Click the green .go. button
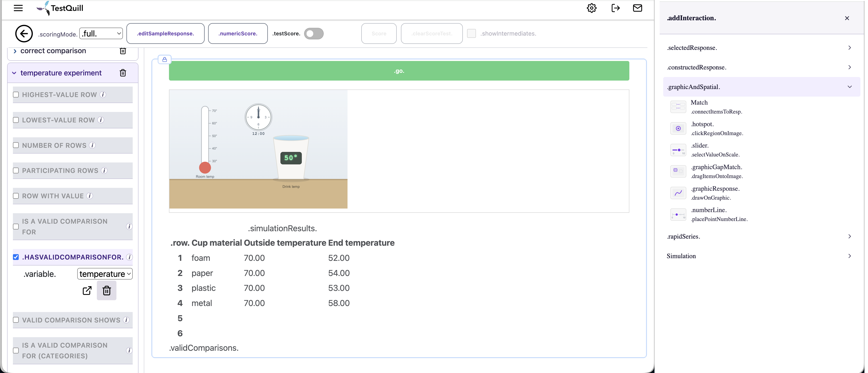The width and height of the screenshot is (868, 373). [x=399, y=71]
